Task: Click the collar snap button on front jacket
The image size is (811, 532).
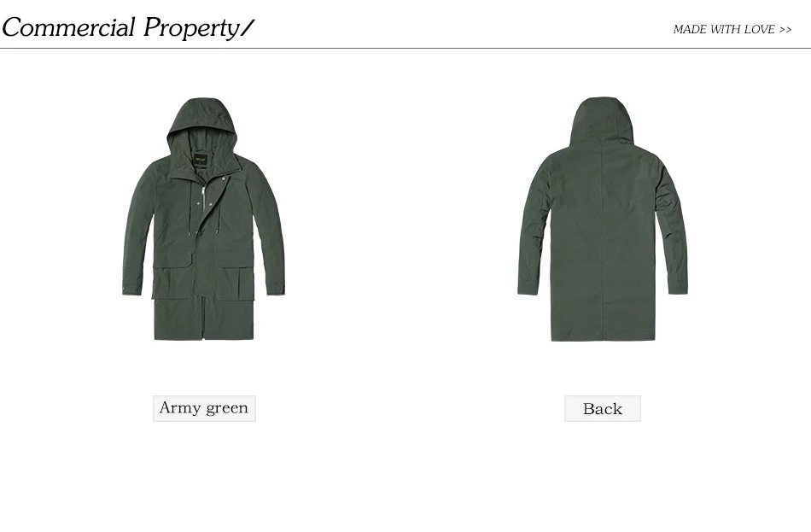Action: point(224,178)
